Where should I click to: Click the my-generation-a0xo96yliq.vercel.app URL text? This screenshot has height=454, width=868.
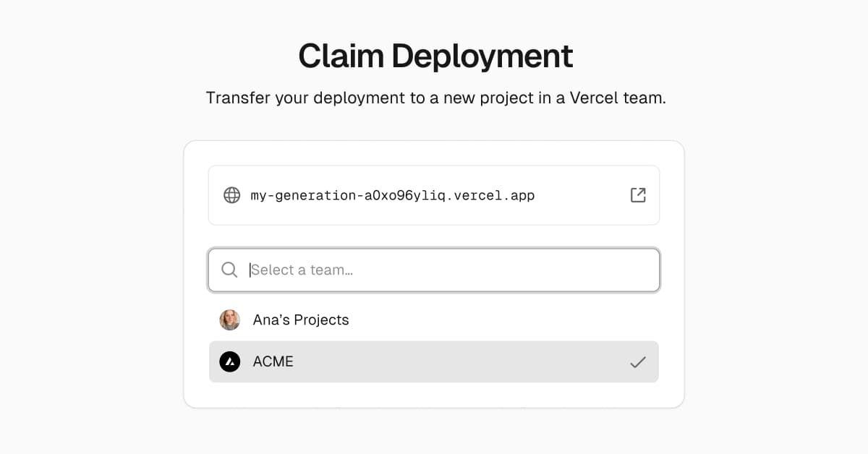(x=392, y=195)
